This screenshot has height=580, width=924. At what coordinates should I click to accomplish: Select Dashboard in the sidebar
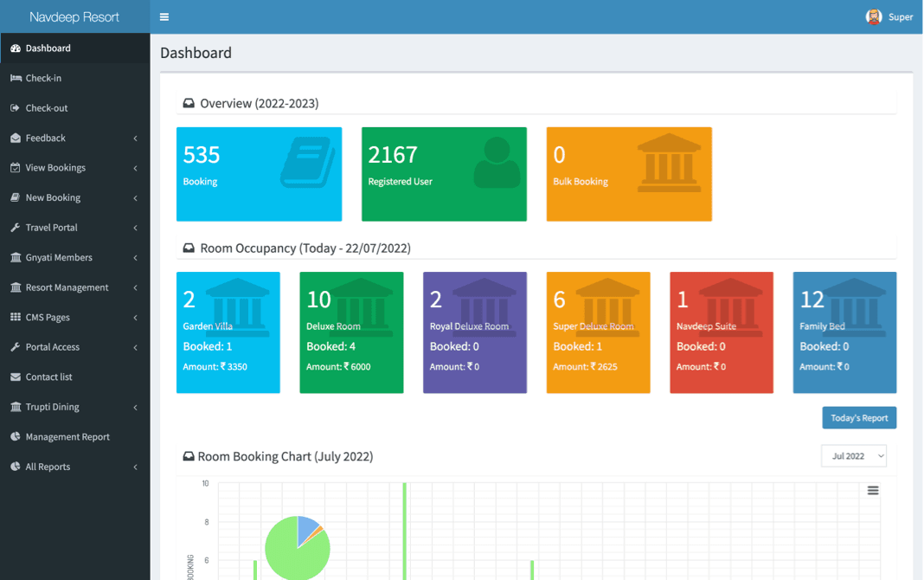tap(48, 48)
